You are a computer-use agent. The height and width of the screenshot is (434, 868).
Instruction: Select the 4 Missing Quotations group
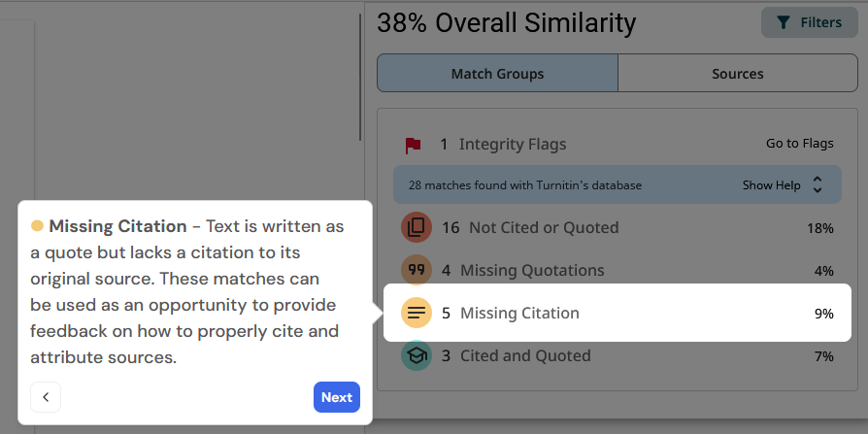pyautogui.click(x=532, y=271)
